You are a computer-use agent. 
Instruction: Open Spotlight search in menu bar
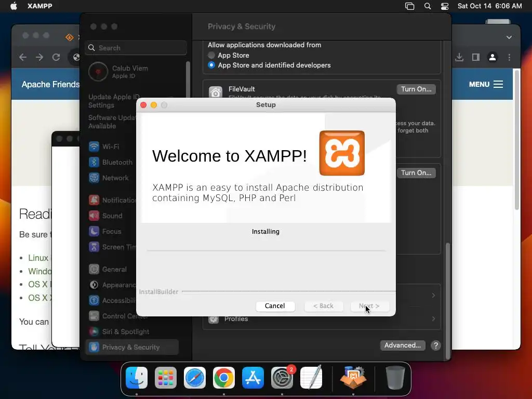click(428, 6)
